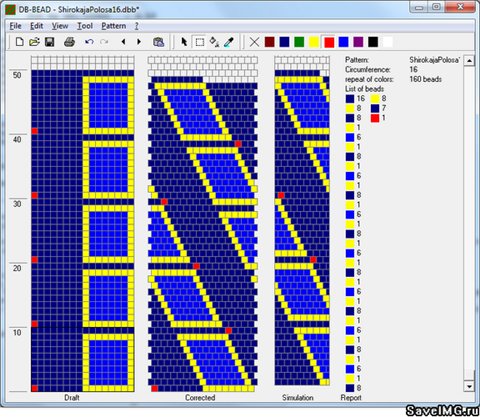Open the File menu
The height and width of the screenshot is (417, 480).
pyautogui.click(x=15, y=26)
